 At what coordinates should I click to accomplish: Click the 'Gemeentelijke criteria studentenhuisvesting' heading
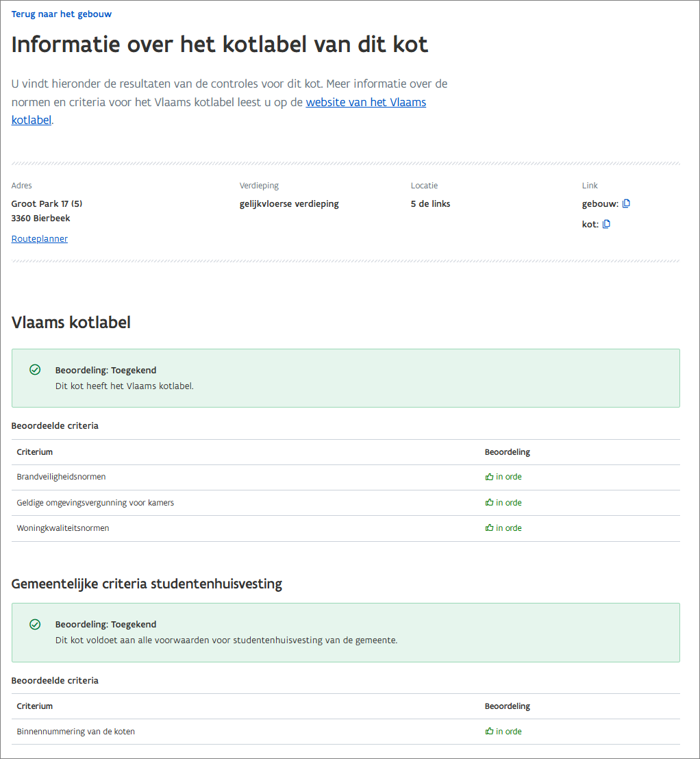147,584
